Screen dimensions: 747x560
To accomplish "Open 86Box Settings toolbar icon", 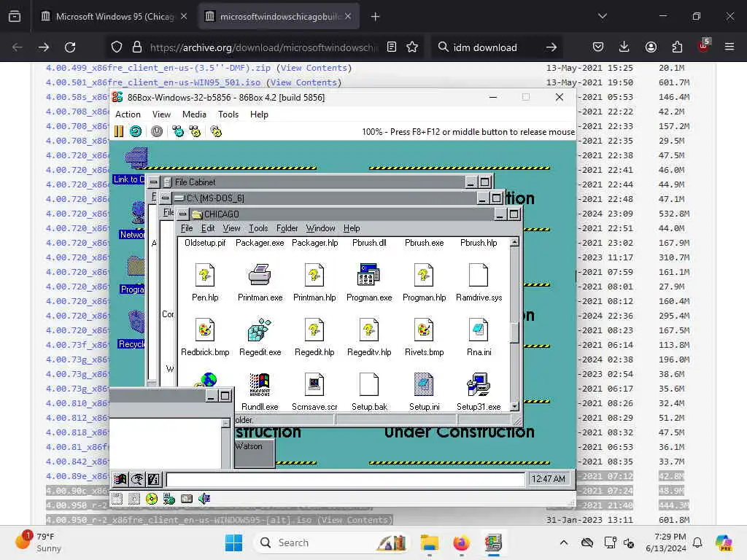I will [x=216, y=131].
